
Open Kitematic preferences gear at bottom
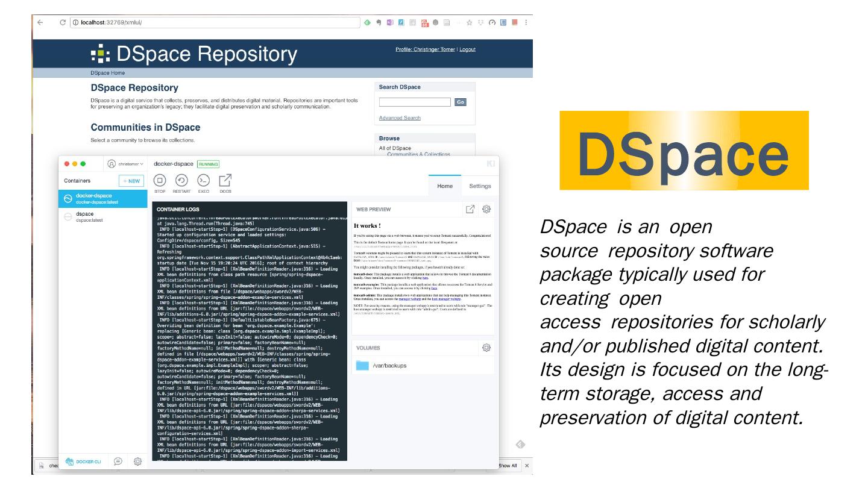coord(137,461)
